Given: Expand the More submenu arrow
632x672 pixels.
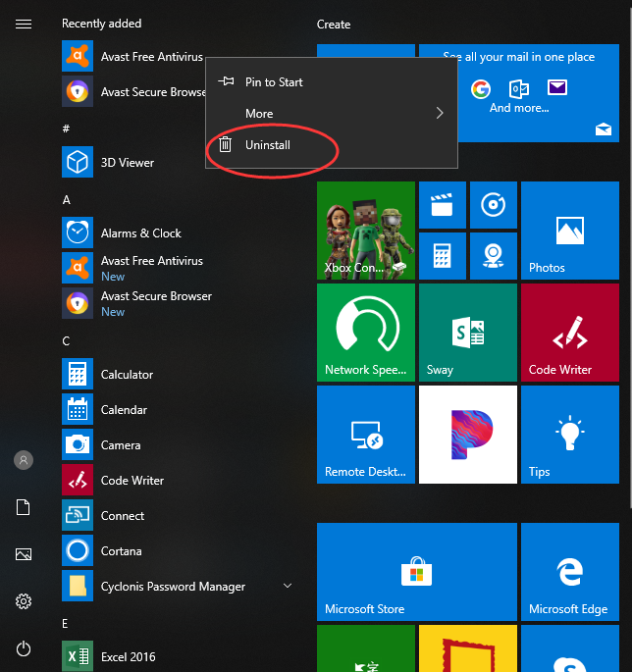Looking at the screenshot, I should [x=440, y=113].
